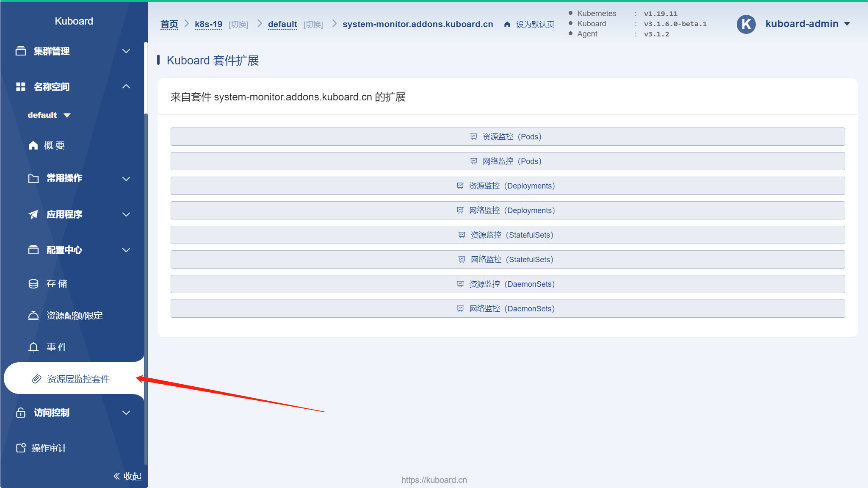Screen dimensions: 868x488
Task: Open 资源配额/限定 menu item
Action: tap(74, 316)
